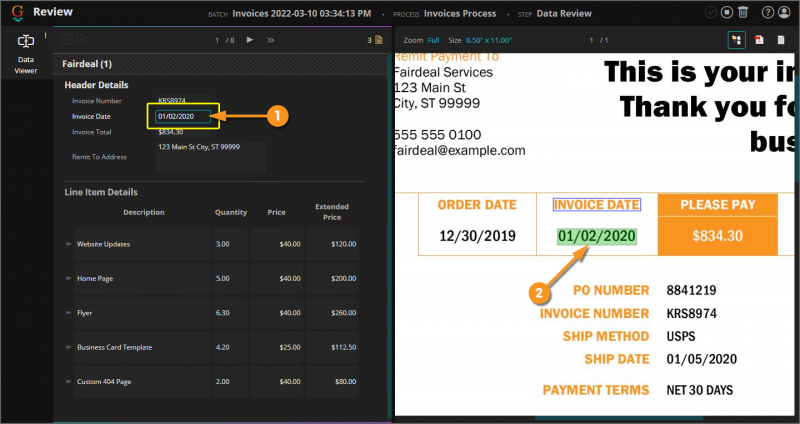This screenshot has height=424, width=800.
Task: Click the drag handle for Custom 404 Page row
Action: [68, 382]
